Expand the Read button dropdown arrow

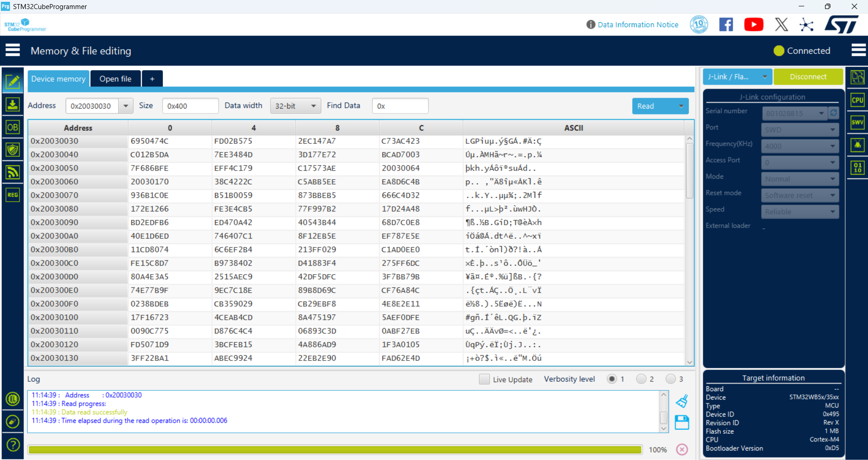pos(681,106)
